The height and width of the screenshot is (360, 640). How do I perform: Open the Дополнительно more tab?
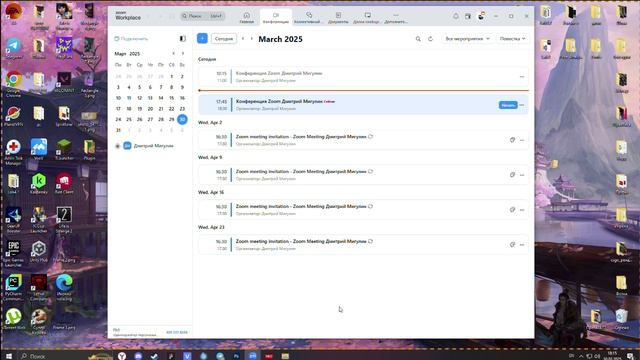click(x=396, y=18)
